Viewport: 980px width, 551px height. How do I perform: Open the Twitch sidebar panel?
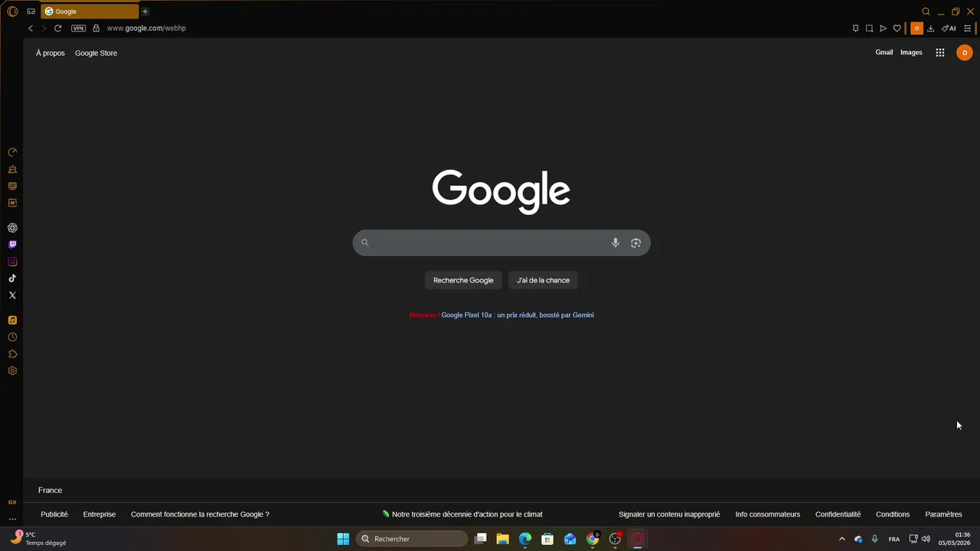12,245
